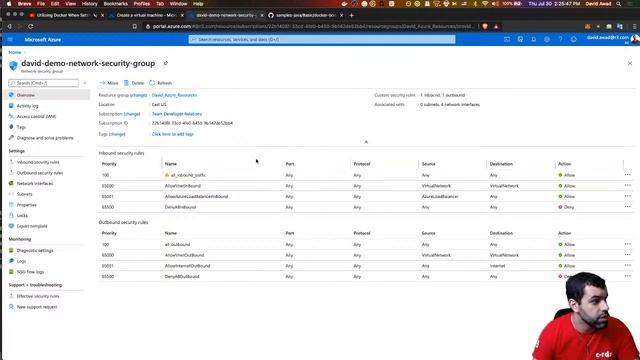This screenshot has width=640, height=360.
Task: Click the 'Click here to add tags' link
Action: (173, 134)
